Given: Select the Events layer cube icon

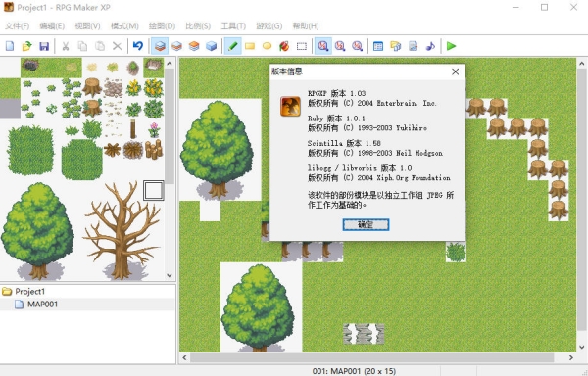Looking at the screenshot, I should (x=212, y=46).
